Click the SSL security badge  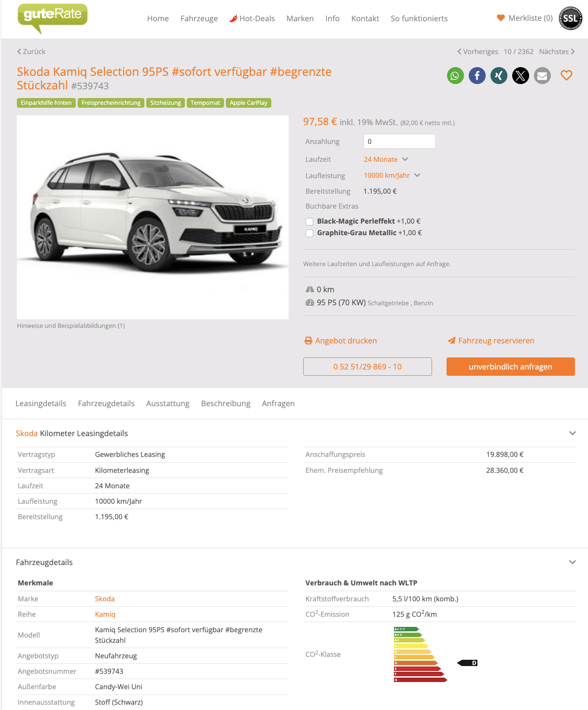[570, 18]
